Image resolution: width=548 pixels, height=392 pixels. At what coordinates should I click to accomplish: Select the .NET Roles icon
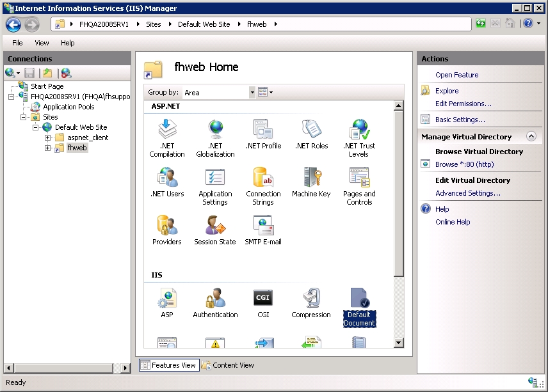point(311,134)
